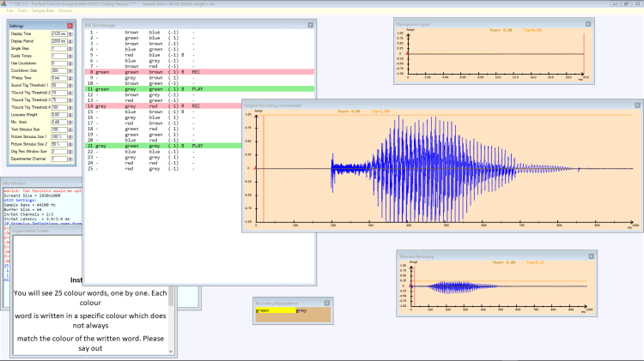
Task: Click the Lowpass Weight value field
Action: click(58, 114)
